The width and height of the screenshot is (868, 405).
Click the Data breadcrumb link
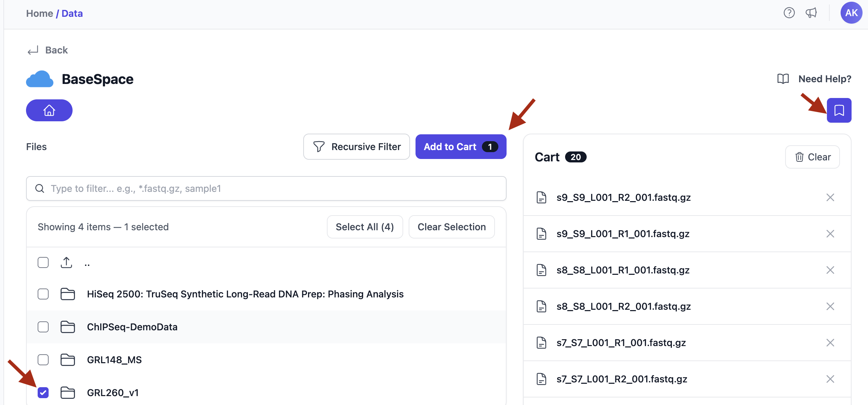pyautogui.click(x=72, y=13)
